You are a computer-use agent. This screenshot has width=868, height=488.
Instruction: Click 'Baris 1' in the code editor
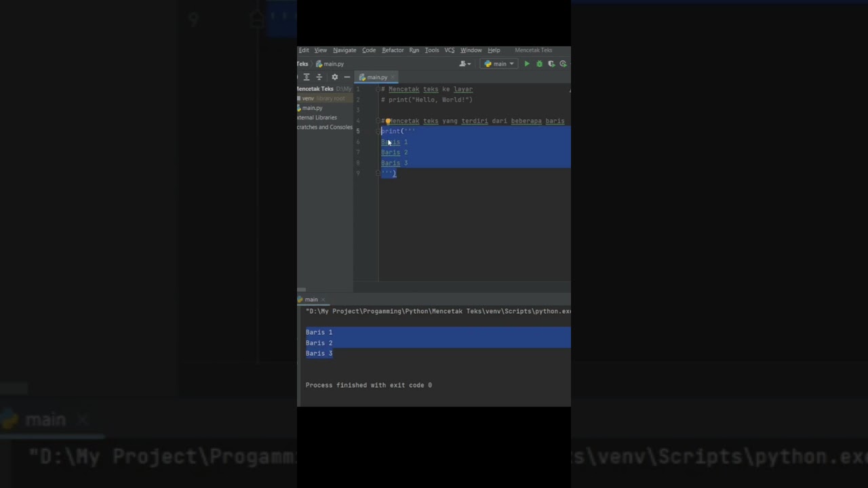tap(394, 142)
